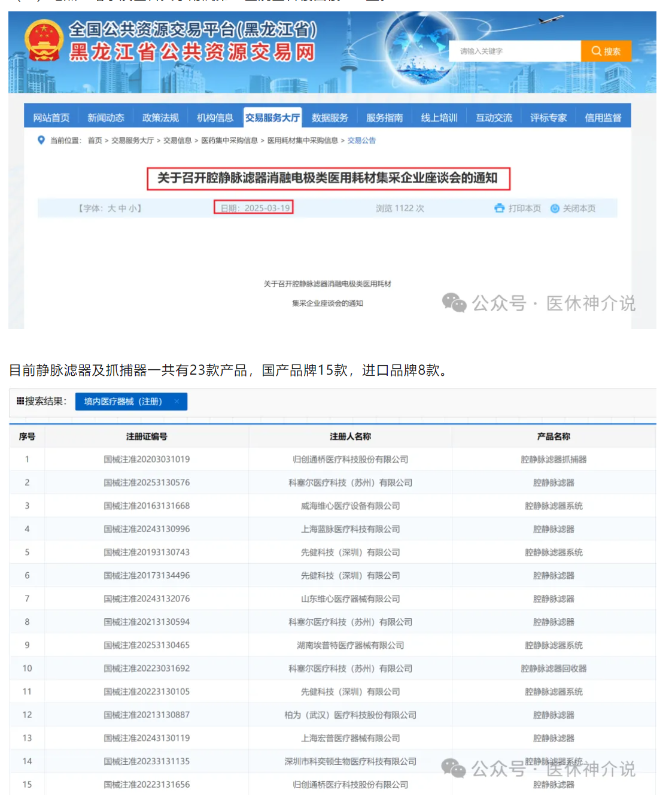This screenshot has width=672, height=799.
Task: Remove the 境内医疗器械（注册） filter tag using its x
Action: (177, 402)
